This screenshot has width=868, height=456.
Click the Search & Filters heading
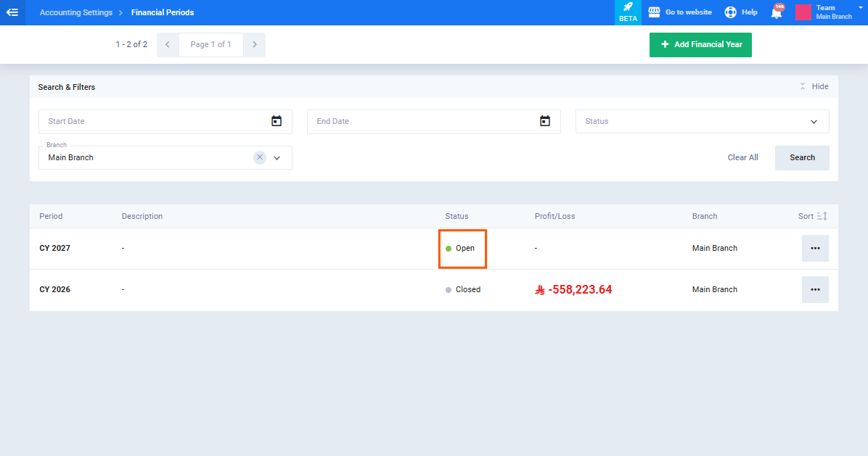coord(67,87)
